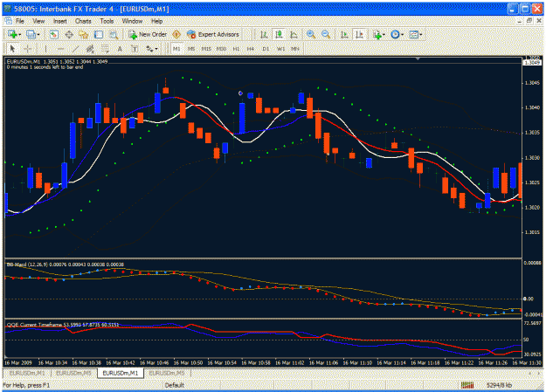
Task: Switch chart to Candlesticks style
Action: tap(279, 34)
